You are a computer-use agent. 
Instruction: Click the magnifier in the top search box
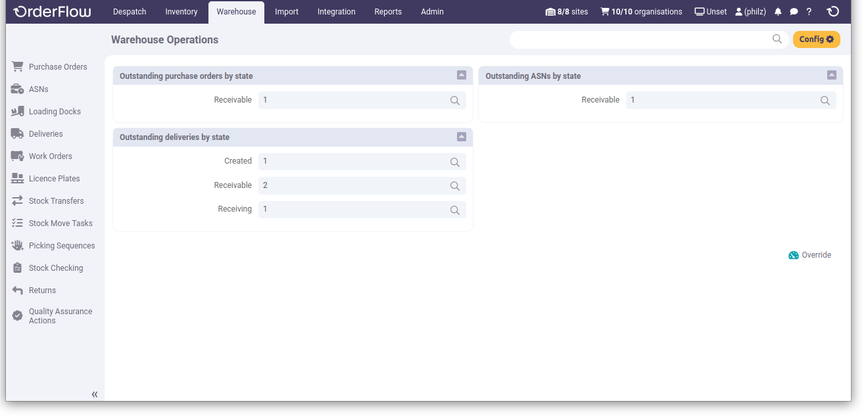pos(777,39)
